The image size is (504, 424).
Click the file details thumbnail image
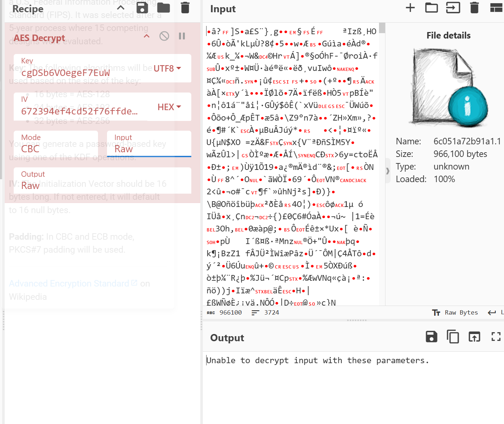point(449,87)
